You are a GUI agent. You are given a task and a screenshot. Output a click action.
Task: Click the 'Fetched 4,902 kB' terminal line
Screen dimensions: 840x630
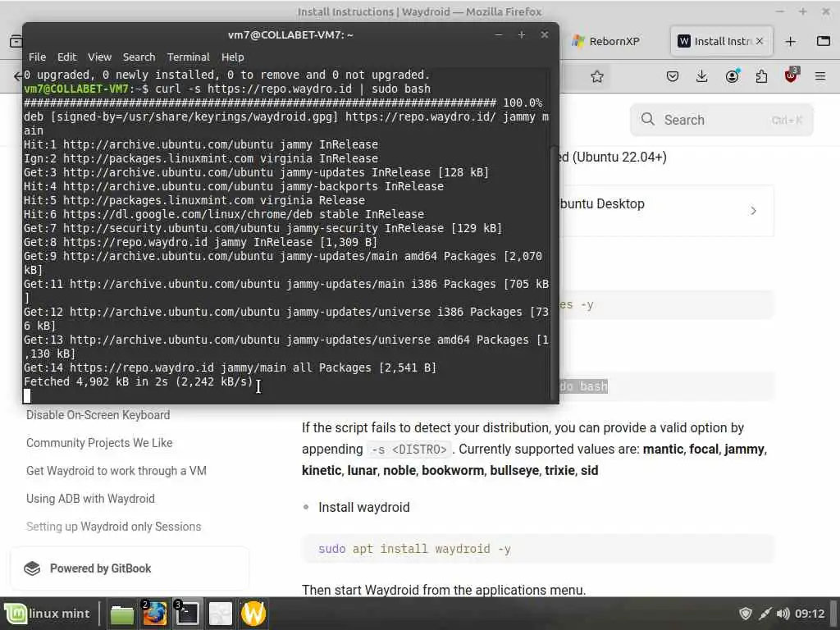click(138, 381)
